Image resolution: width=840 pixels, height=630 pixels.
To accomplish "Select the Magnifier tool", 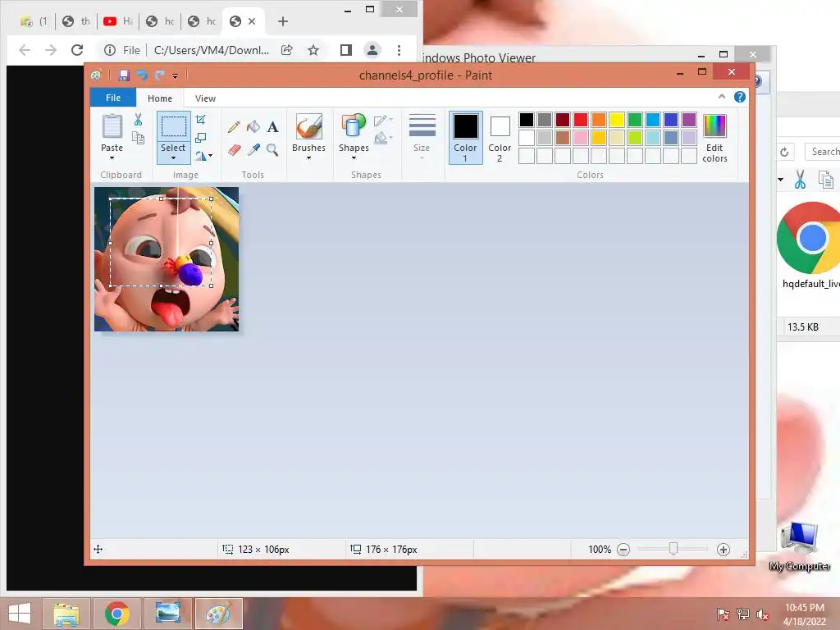I will [x=272, y=149].
